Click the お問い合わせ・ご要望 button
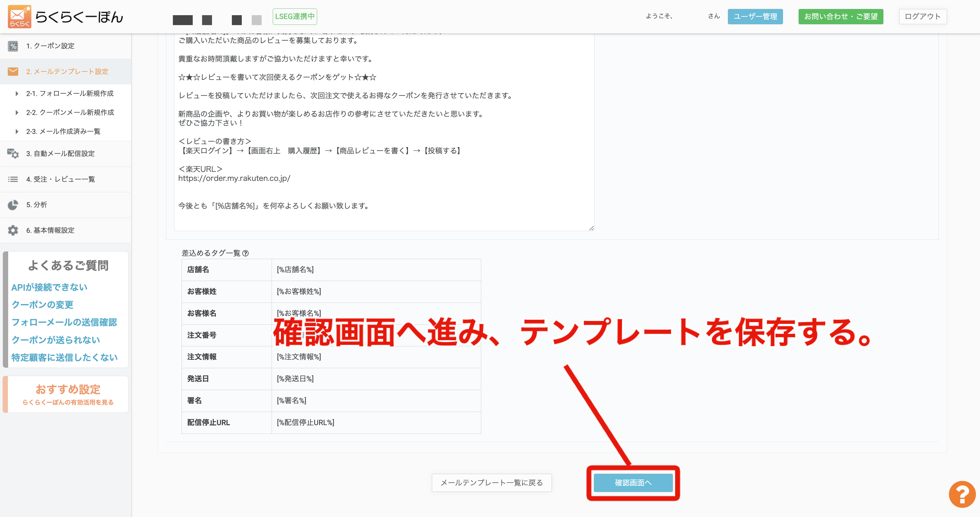This screenshot has height=517, width=980. 841,16
